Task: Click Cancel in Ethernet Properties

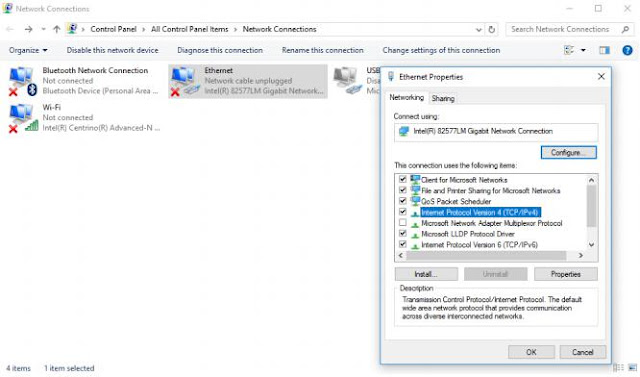Action: coord(582,352)
